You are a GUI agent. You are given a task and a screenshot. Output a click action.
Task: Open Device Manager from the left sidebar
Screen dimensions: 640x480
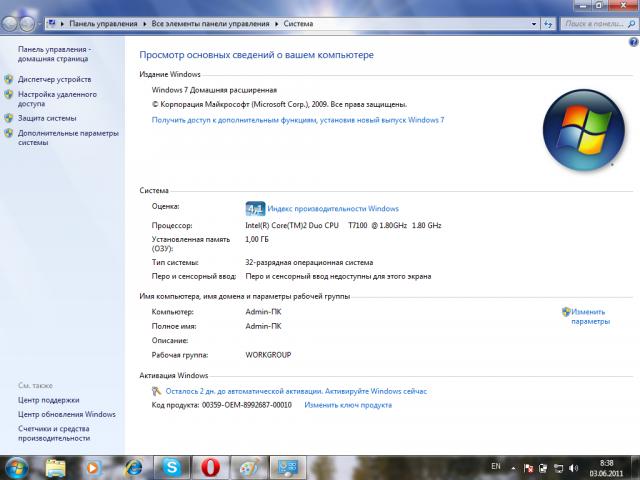point(54,79)
